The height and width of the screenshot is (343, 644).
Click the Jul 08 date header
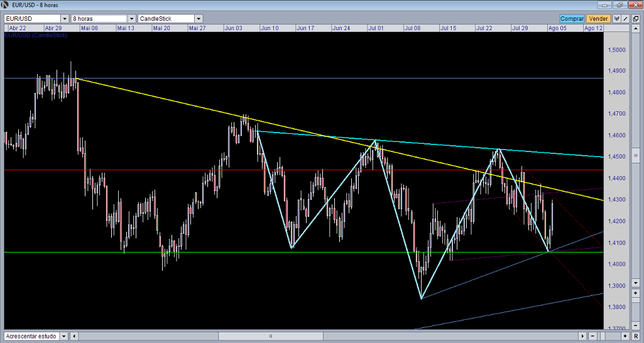(x=412, y=28)
